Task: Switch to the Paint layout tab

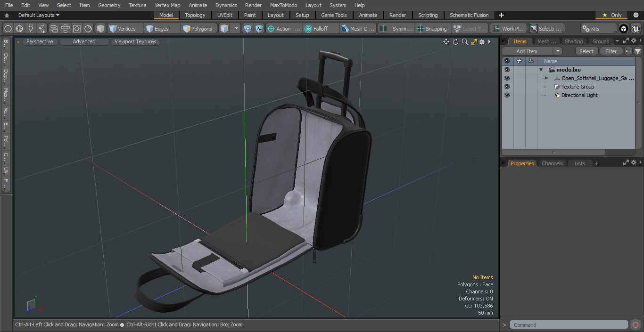Action: 250,15
